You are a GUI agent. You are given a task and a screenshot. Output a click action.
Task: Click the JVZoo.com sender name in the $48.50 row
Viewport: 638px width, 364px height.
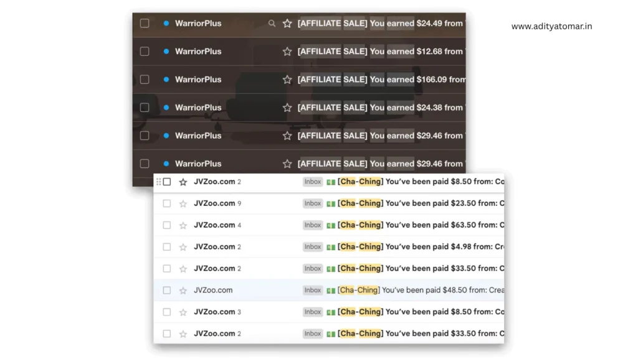(213, 290)
